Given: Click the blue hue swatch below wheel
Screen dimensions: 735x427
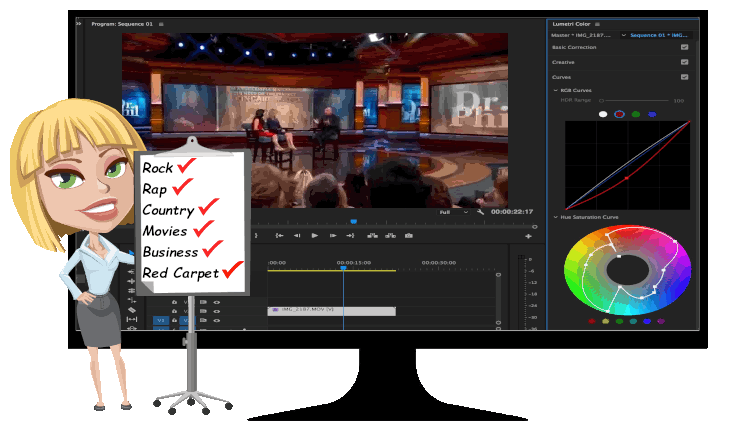Looking at the screenshot, I should [x=647, y=322].
